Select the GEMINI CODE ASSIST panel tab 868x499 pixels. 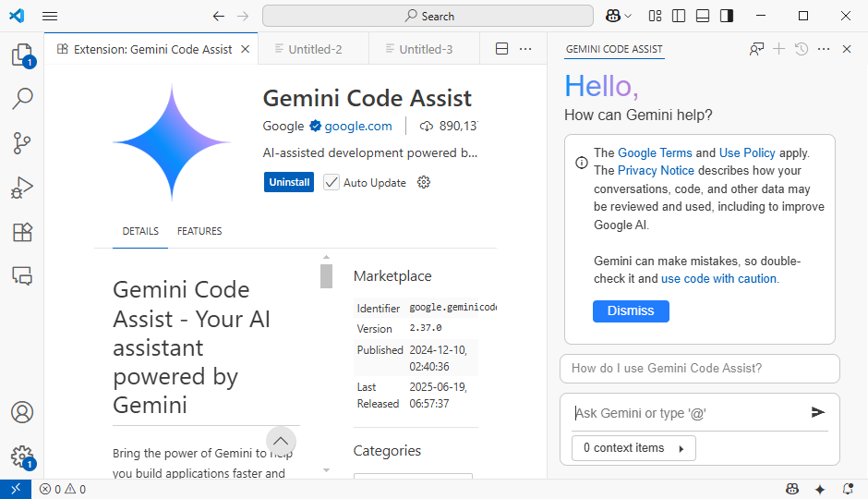tap(614, 49)
